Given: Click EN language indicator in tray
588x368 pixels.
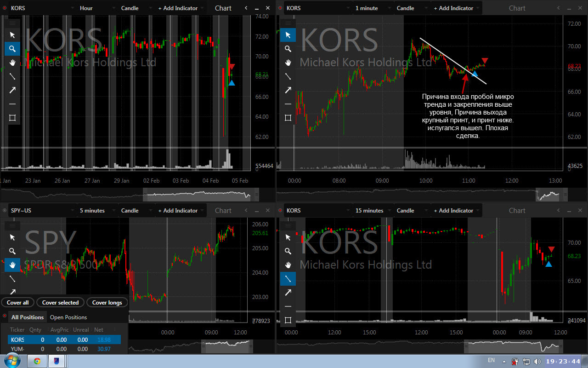Looking at the screenshot, I should point(491,360).
